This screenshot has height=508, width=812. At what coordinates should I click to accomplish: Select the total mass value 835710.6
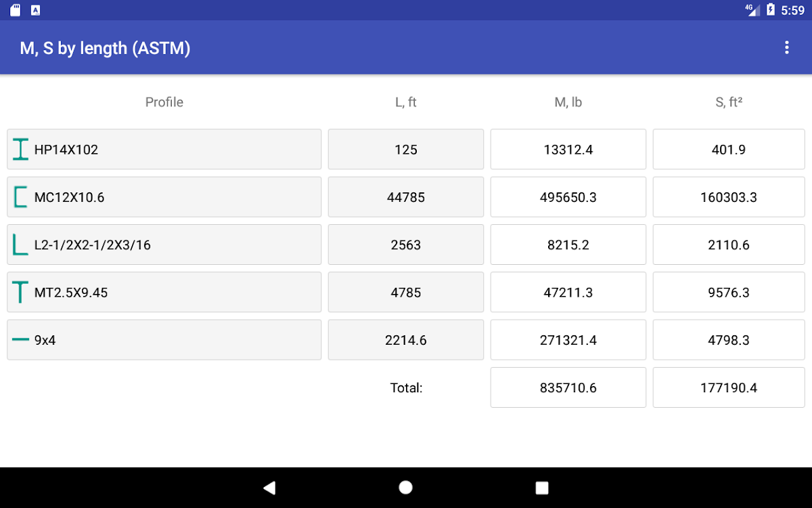(568, 387)
